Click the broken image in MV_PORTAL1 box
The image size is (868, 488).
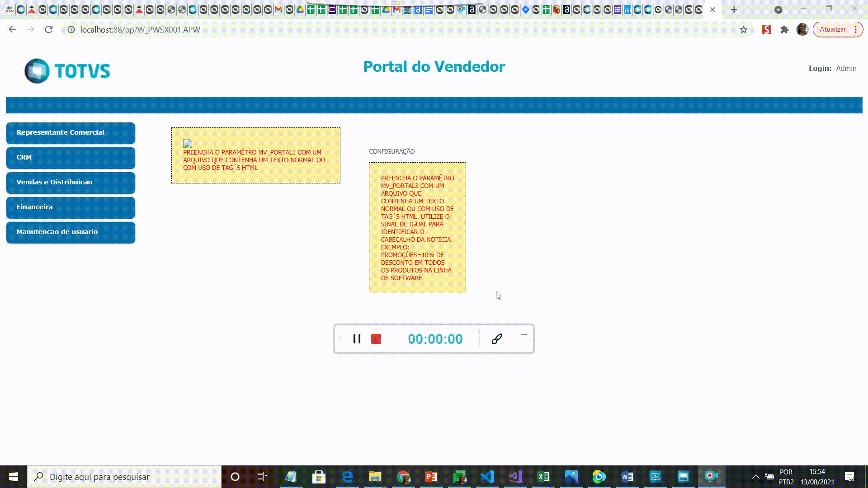188,144
